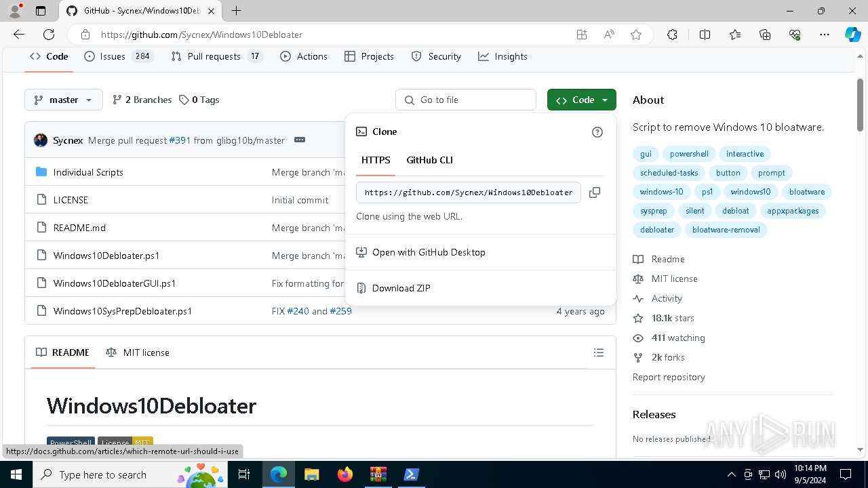The height and width of the screenshot is (488, 868).
Task: Go back to previous page
Action: point(19,35)
